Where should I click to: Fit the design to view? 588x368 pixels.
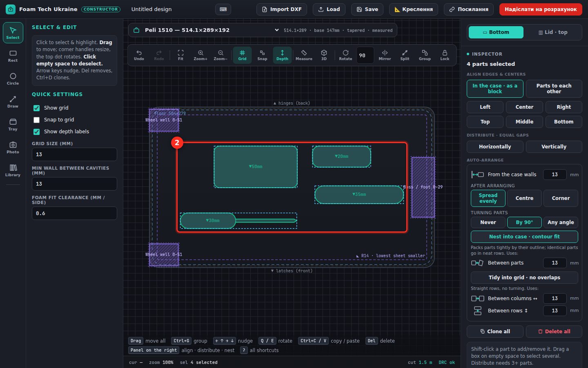click(180, 55)
